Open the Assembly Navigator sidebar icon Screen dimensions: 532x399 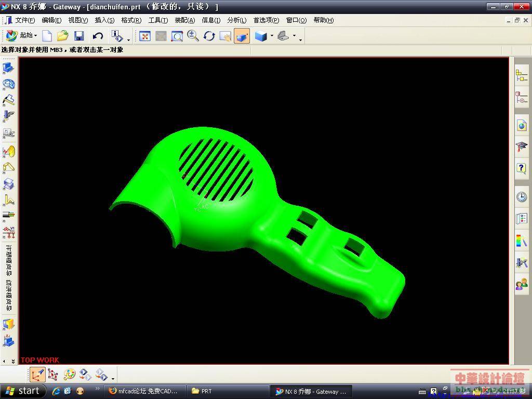point(521,75)
